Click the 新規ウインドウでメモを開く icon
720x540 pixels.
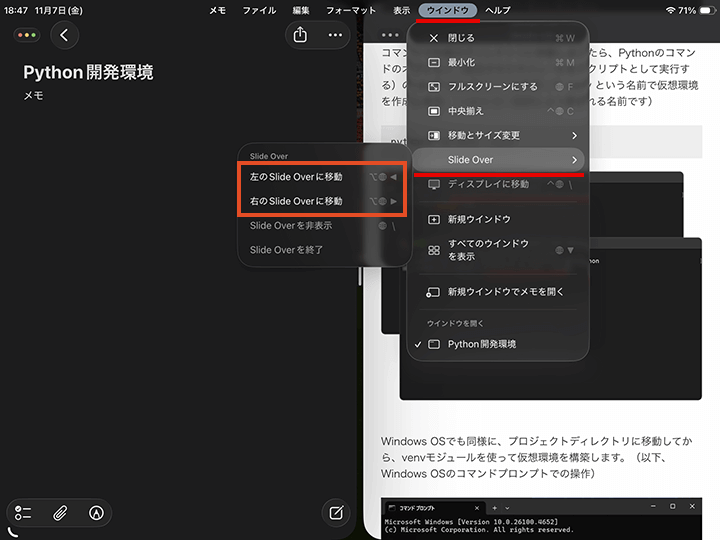tap(433, 292)
